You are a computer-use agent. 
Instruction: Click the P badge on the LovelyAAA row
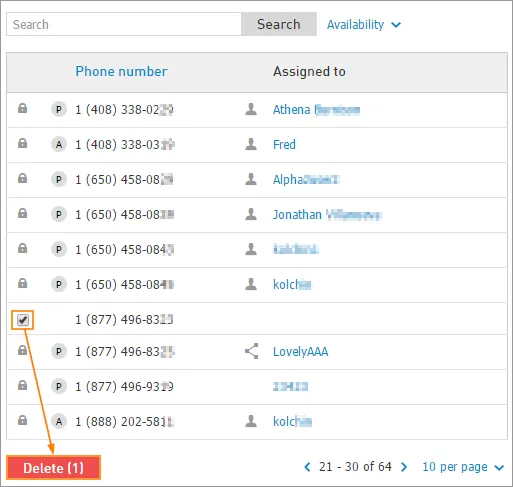pos(59,351)
